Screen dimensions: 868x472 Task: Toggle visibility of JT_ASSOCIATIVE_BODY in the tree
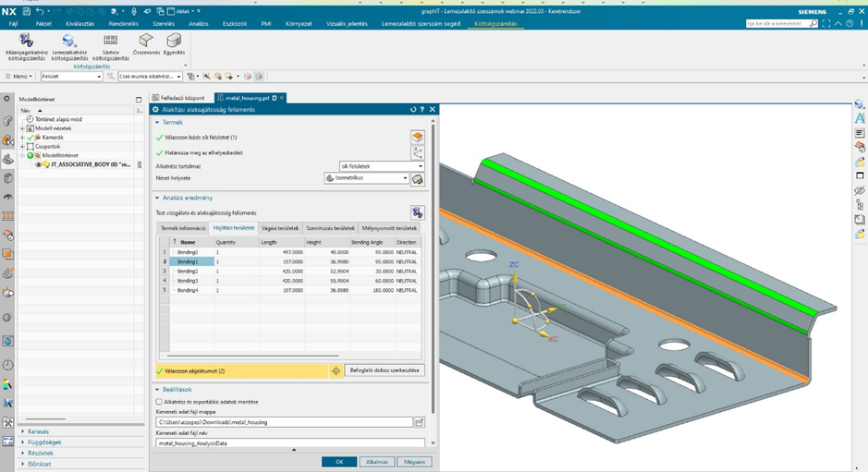pos(39,164)
